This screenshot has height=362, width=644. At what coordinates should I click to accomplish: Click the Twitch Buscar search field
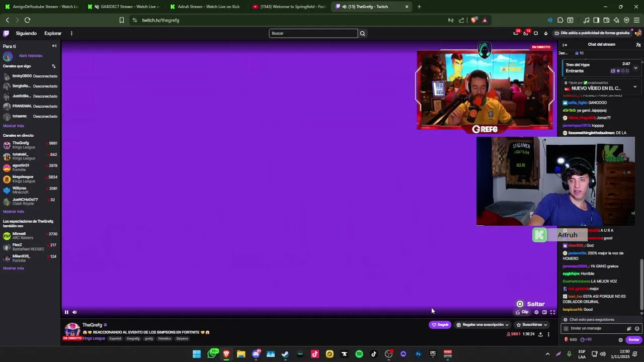coord(313,33)
